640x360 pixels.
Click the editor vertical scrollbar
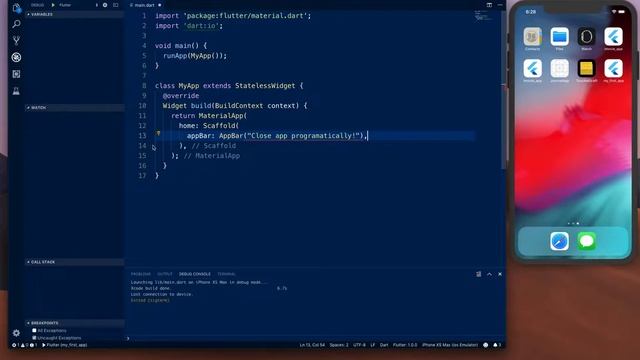503,90
